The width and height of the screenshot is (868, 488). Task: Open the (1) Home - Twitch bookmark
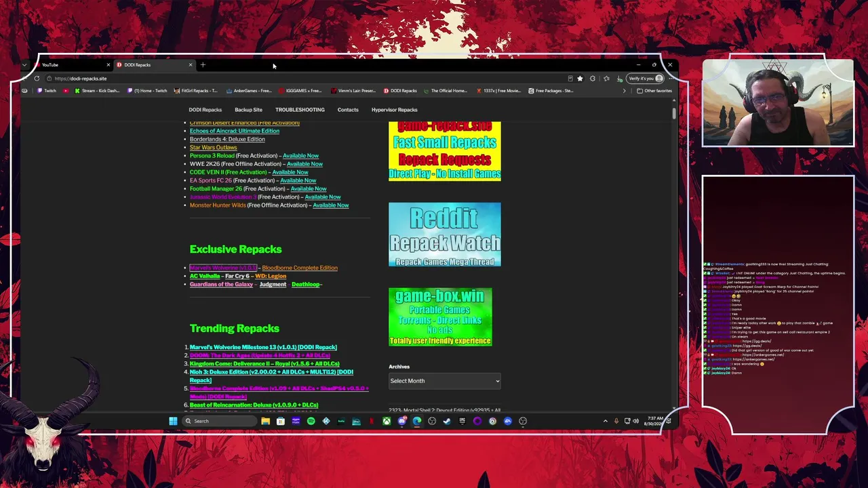point(147,91)
